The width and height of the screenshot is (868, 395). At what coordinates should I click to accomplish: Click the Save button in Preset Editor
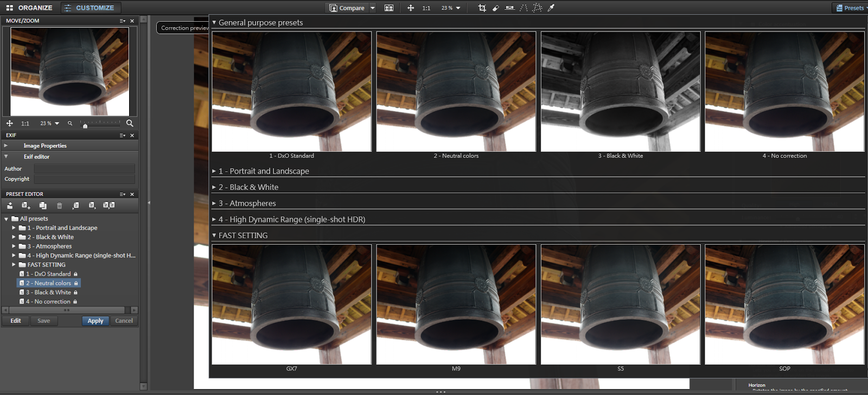44,321
